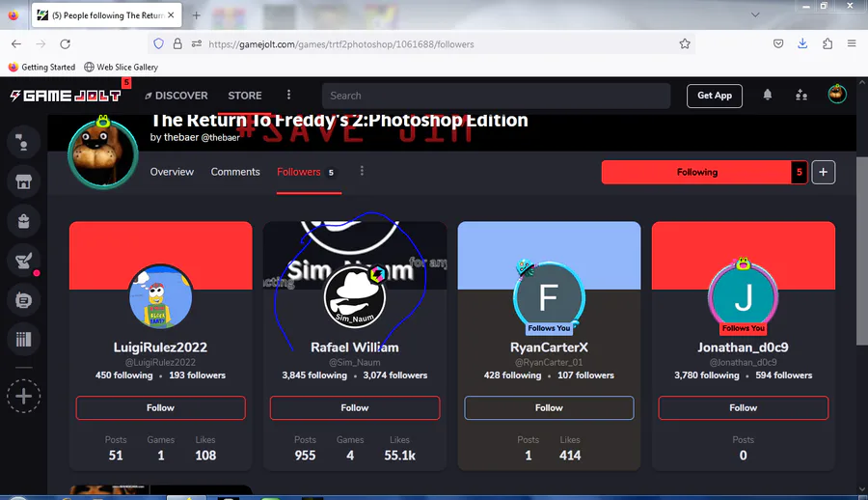This screenshot has height=500, width=868.
Task: Click the sidebar add community plus button
Action: [x=23, y=396]
